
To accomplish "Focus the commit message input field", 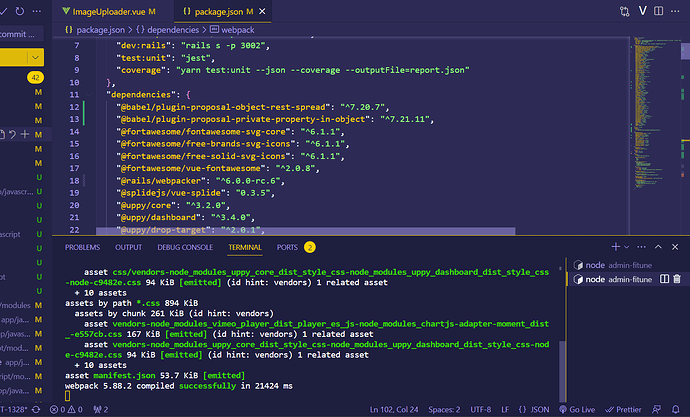I will pyautogui.click(x=22, y=34).
